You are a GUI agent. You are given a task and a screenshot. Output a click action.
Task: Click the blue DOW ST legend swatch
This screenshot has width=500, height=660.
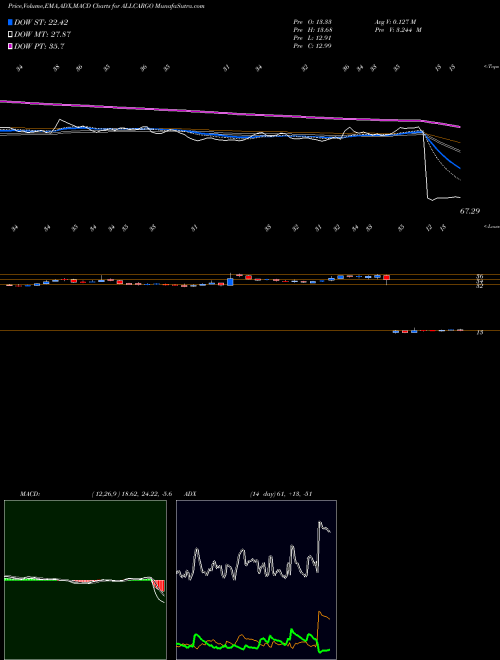[x=10, y=22]
